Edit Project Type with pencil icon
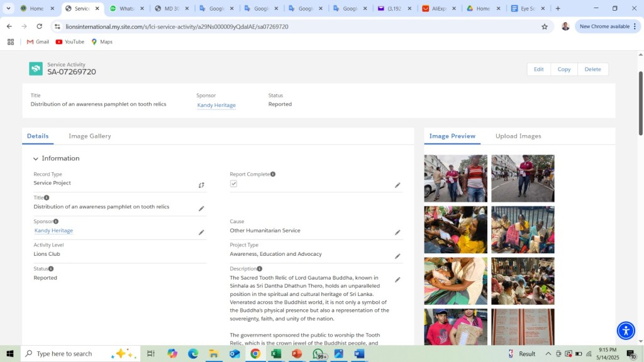Image resolution: width=644 pixels, height=362 pixels. (397, 256)
